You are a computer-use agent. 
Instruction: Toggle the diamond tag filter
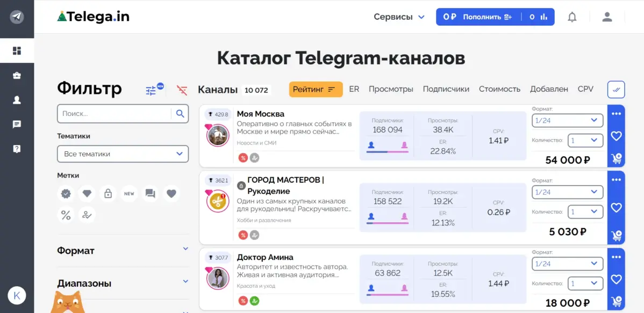(87, 194)
